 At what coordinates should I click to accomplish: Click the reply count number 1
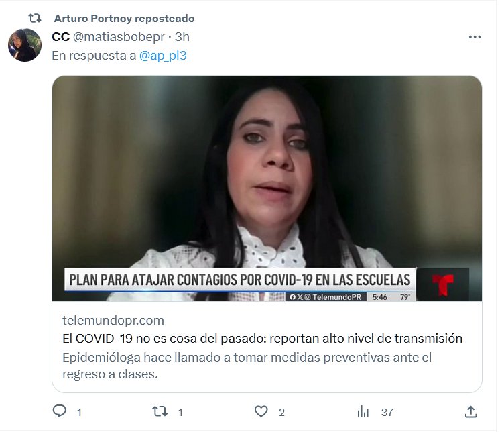click(x=79, y=413)
